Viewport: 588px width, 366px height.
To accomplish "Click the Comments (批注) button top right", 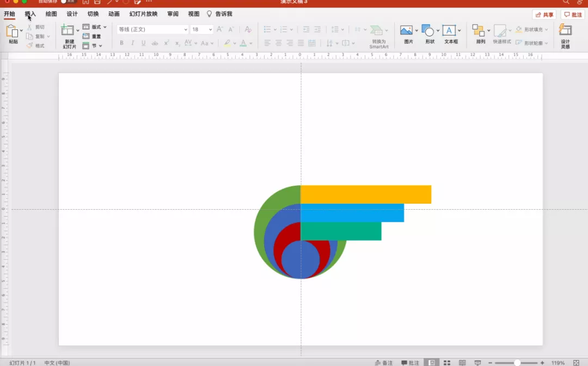I will pos(573,15).
